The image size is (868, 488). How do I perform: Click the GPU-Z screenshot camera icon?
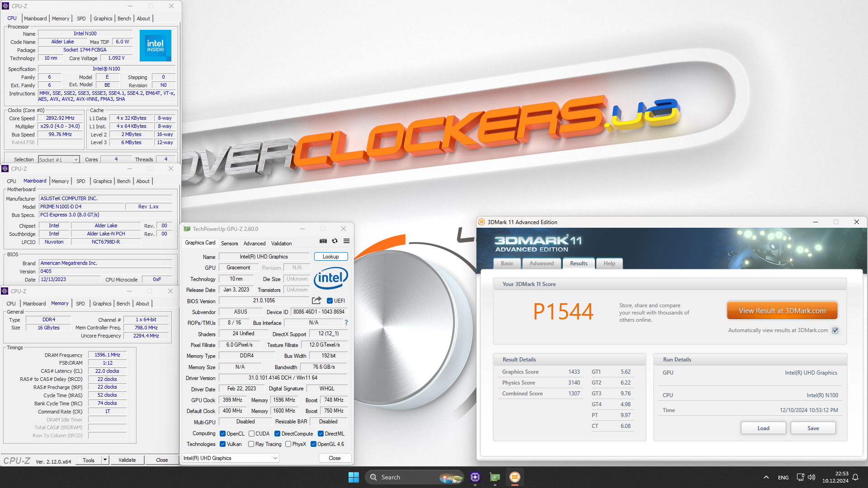click(x=323, y=241)
